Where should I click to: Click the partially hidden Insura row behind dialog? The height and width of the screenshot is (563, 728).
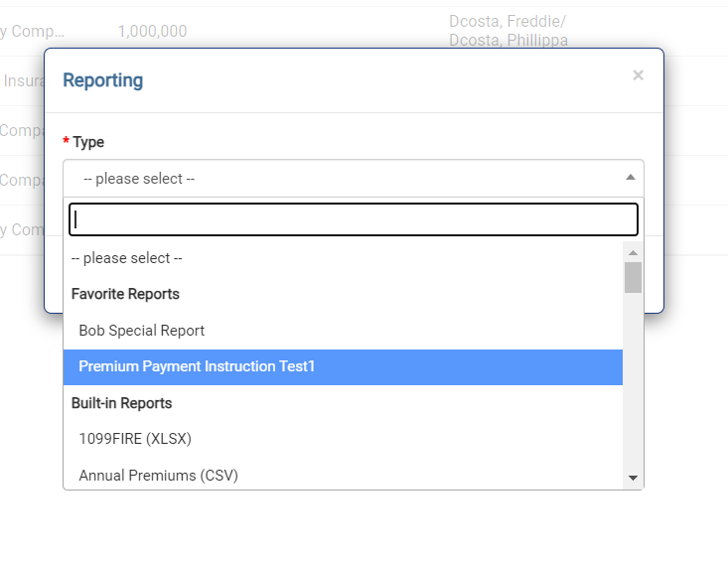(22, 80)
